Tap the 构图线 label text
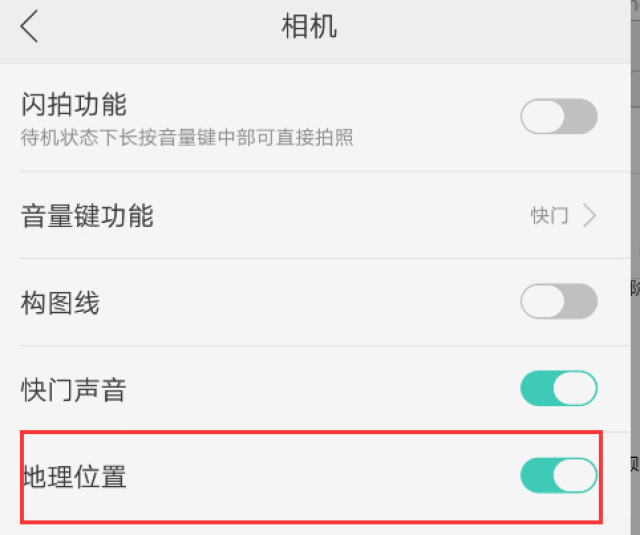The height and width of the screenshot is (535, 640). (60, 302)
